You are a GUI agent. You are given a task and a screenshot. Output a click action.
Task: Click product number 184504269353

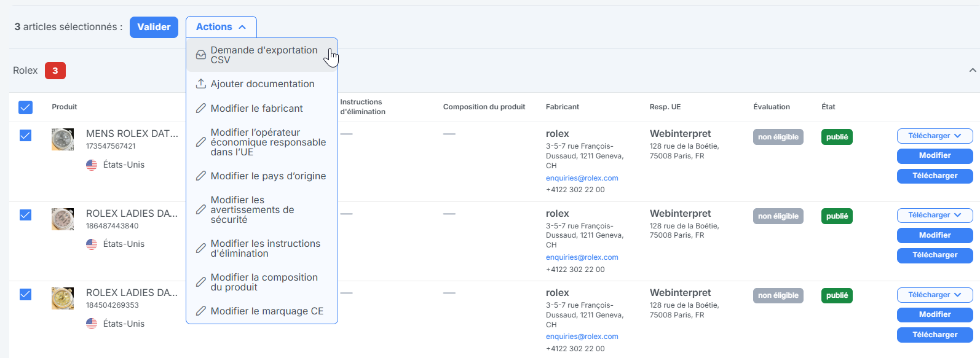click(x=112, y=305)
